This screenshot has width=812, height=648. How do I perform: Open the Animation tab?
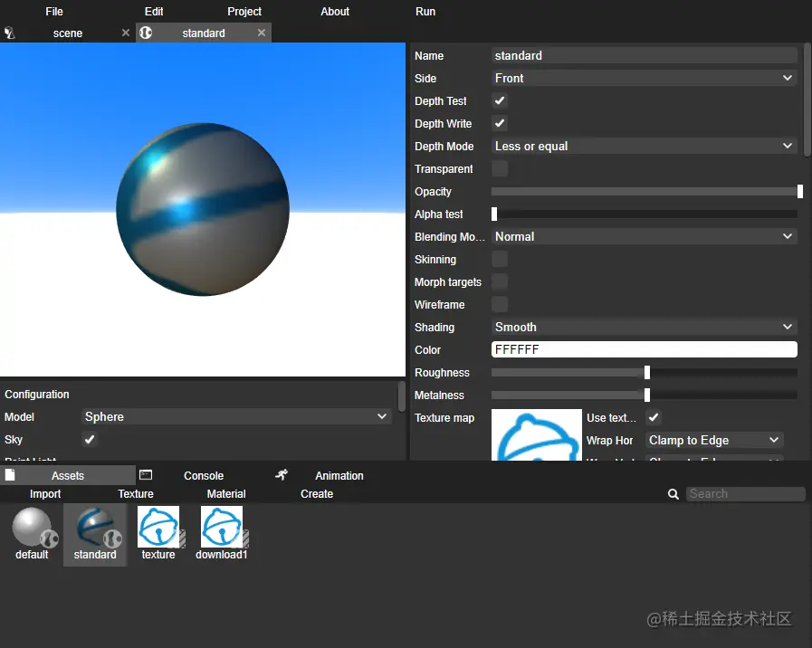click(x=339, y=475)
